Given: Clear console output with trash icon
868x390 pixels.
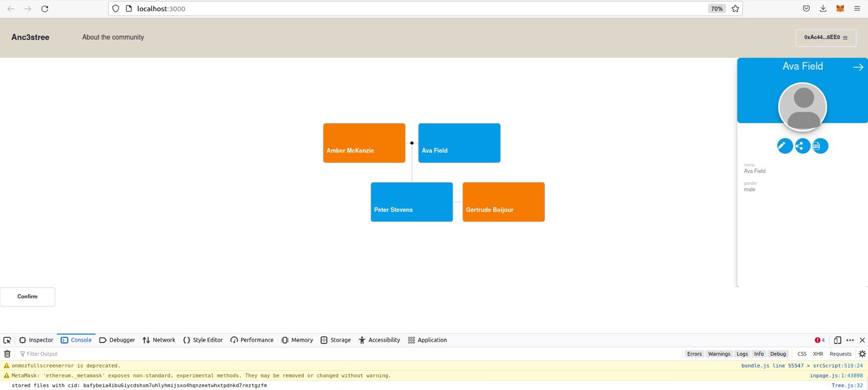Looking at the screenshot, I should pyautogui.click(x=8, y=354).
